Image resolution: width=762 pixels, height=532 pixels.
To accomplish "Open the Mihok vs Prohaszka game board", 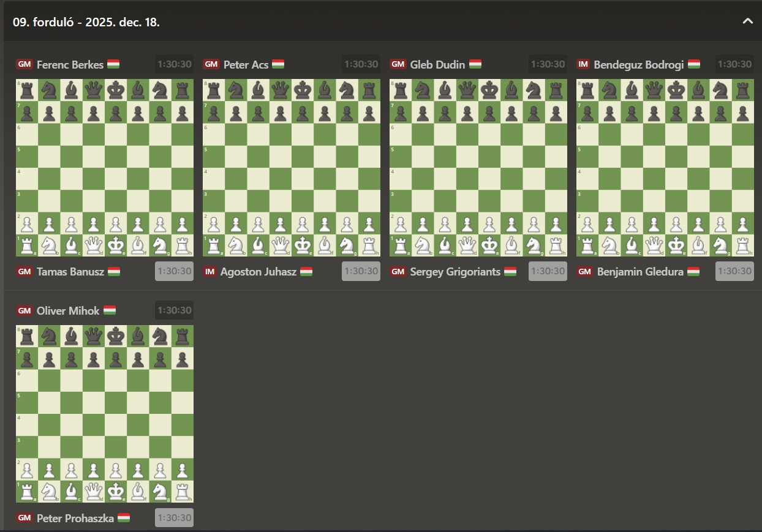I will tap(105, 414).
